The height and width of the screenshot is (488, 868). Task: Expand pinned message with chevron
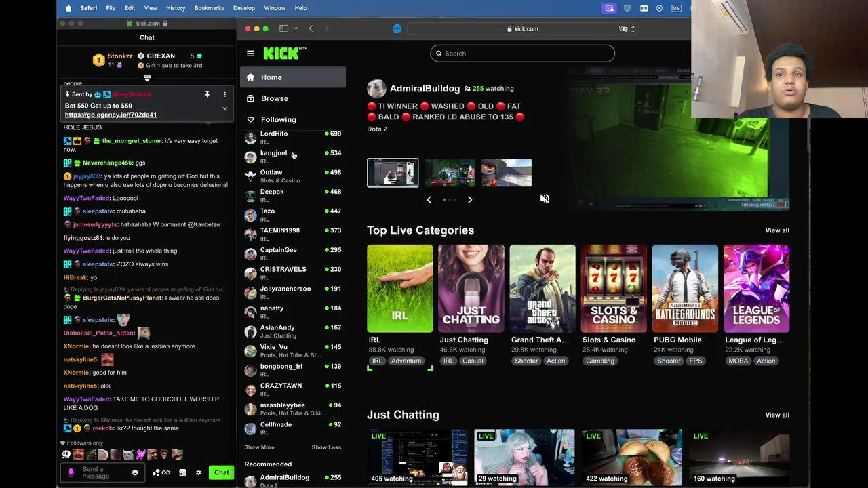coord(224,108)
